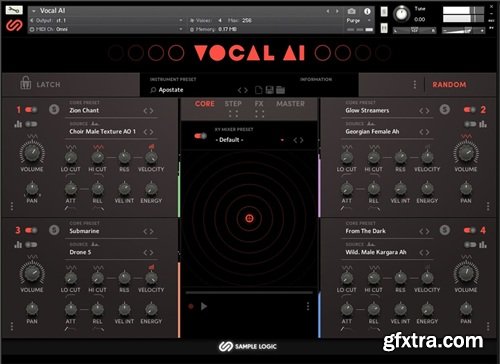Screen dimensions: 500x364
Task: Step From The Dark core preset arrows
Action: click(x=424, y=231)
